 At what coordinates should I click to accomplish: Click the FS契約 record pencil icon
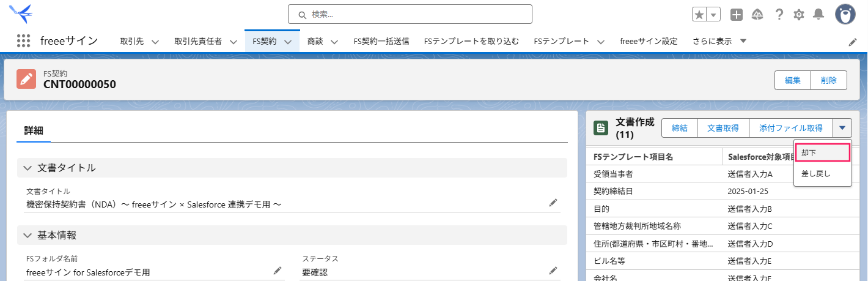[x=26, y=79]
